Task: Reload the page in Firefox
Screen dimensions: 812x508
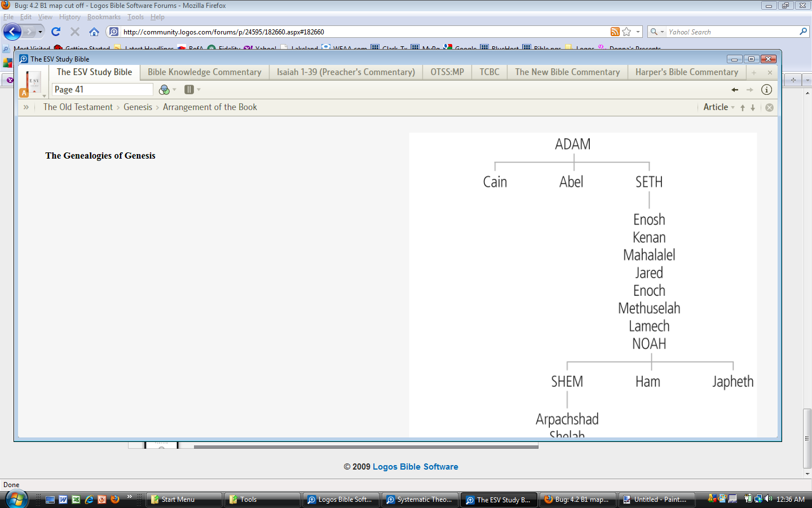Action: pyautogui.click(x=56, y=32)
